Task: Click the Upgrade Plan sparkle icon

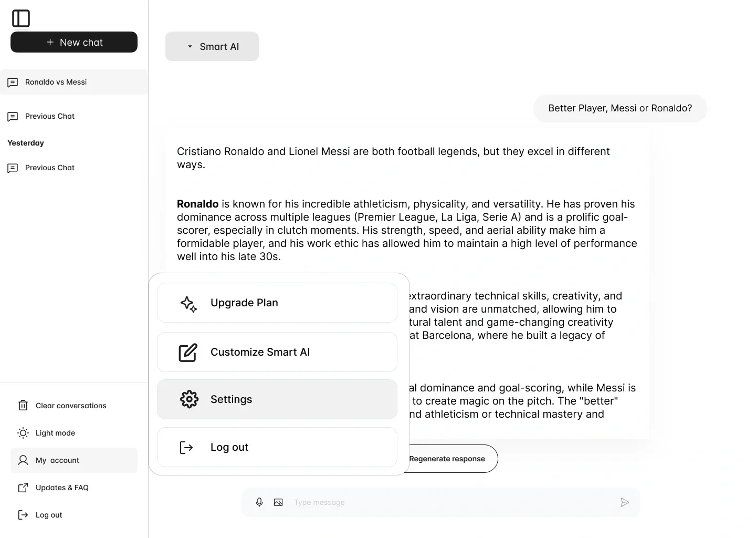Action: coord(188,304)
